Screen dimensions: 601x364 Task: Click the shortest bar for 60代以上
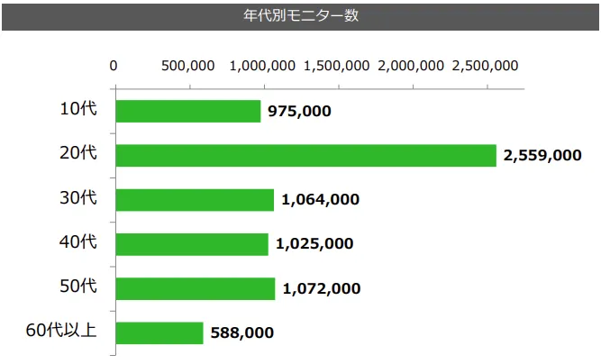tap(160, 332)
